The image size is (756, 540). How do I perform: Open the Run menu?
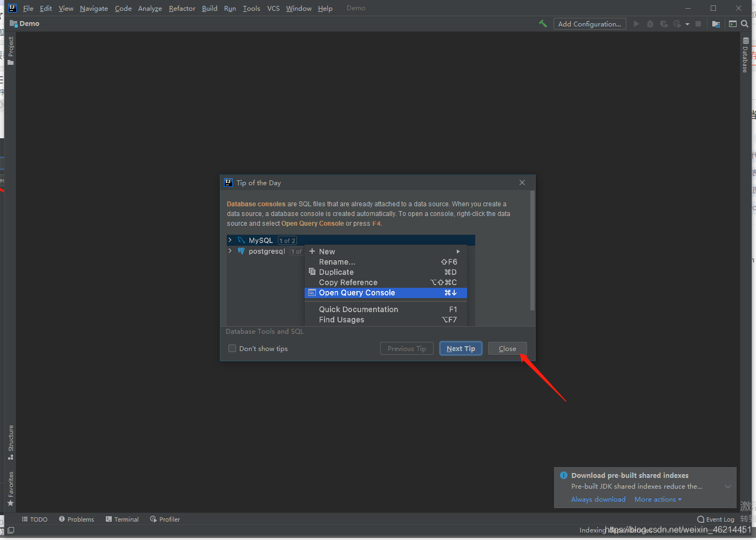(x=230, y=8)
